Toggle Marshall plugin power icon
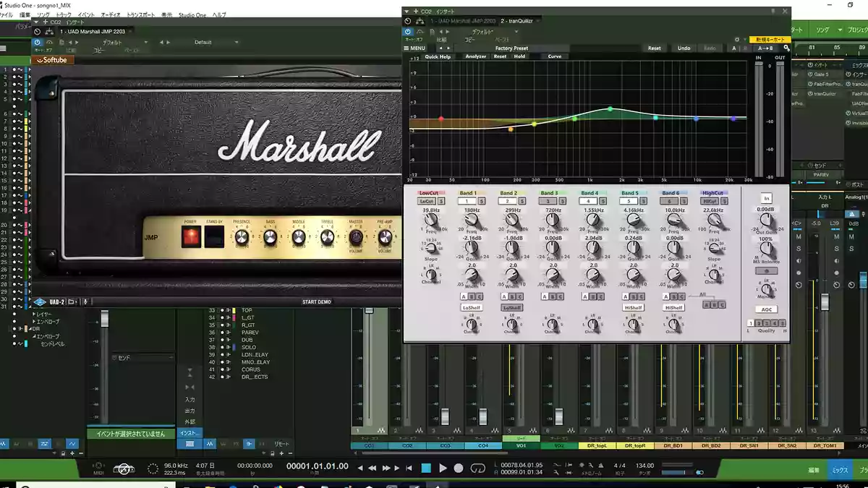 38,43
